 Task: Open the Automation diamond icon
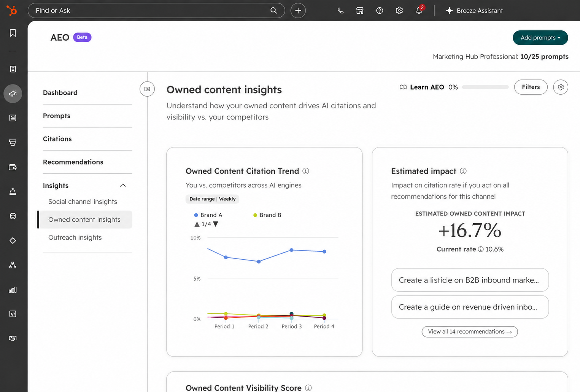pyautogui.click(x=13, y=241)
